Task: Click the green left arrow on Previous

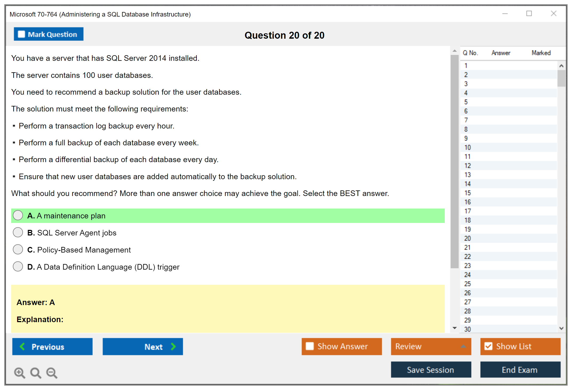Action: (x=22, y=346)
